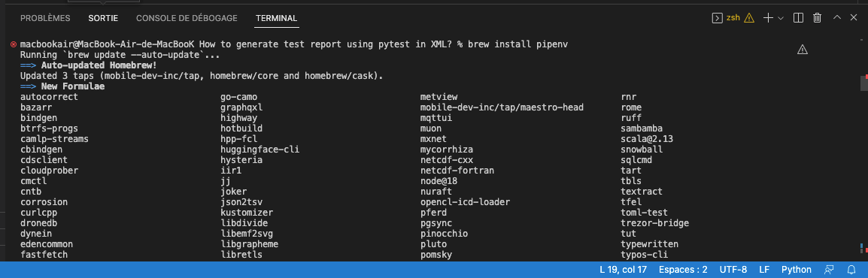Click 'sambamba' formula name
Image resolution: width=868 pixels, height=278 pixels.
click(x=642, y=128)
